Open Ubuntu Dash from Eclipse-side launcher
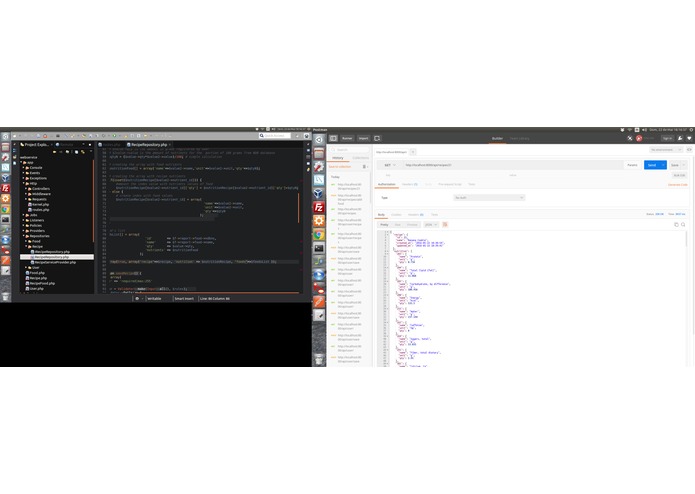Viewport: 695px width, 494px height. tap(5, 136)
